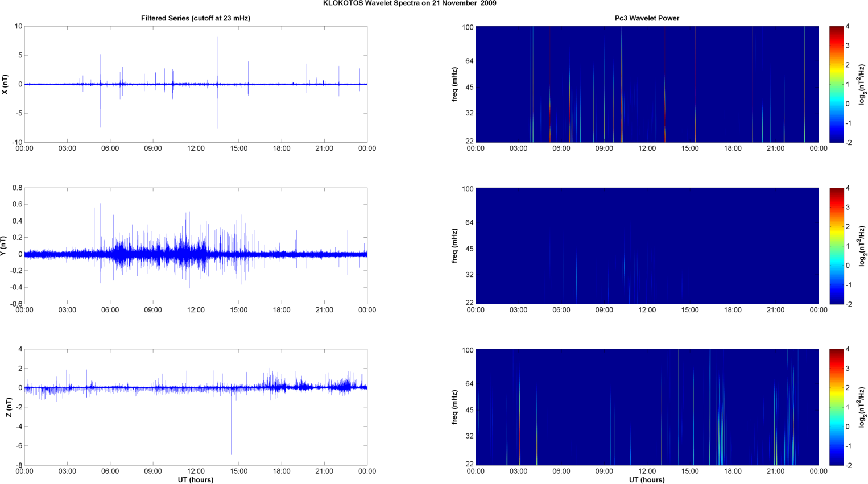Image resolution: width=868 pixels, height=484 pixels.
Task: Click the KLOKOTOS Wavelet Spectra main title
Action: pyautogui.click(x=409, y=3)
